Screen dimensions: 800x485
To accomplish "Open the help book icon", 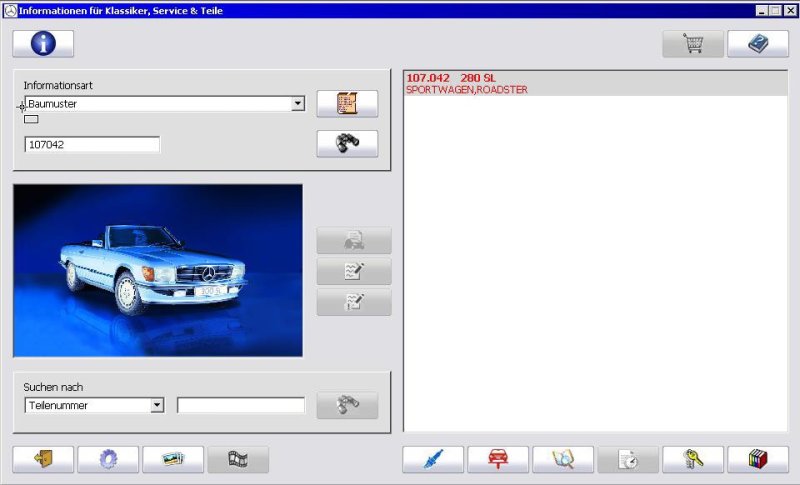I will point(758,43).
